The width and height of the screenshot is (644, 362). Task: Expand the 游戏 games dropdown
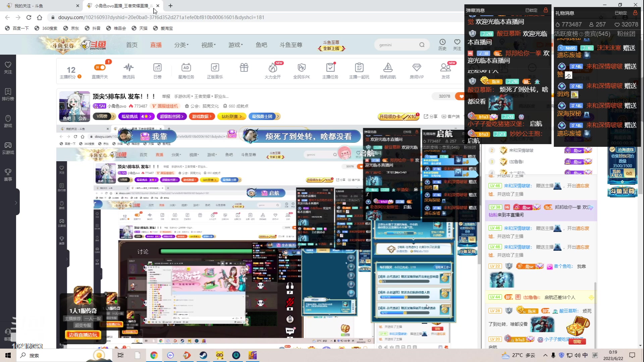click(x=235, y=45)
